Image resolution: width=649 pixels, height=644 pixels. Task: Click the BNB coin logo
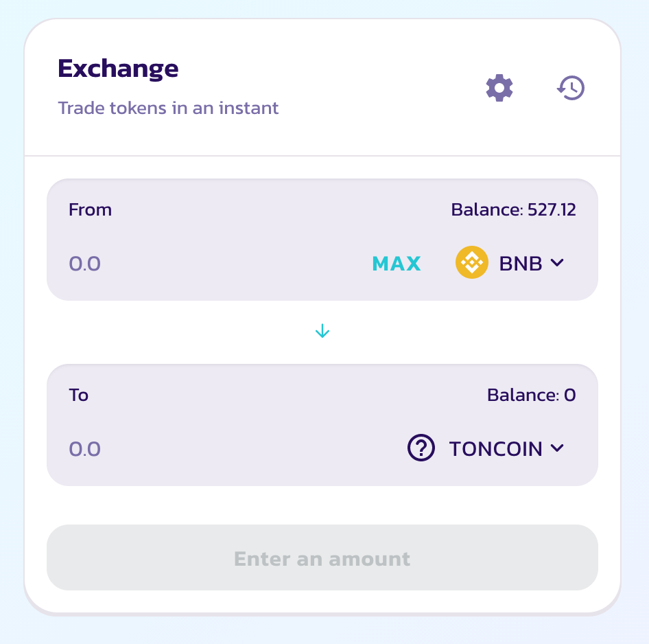tap(472, 262)
